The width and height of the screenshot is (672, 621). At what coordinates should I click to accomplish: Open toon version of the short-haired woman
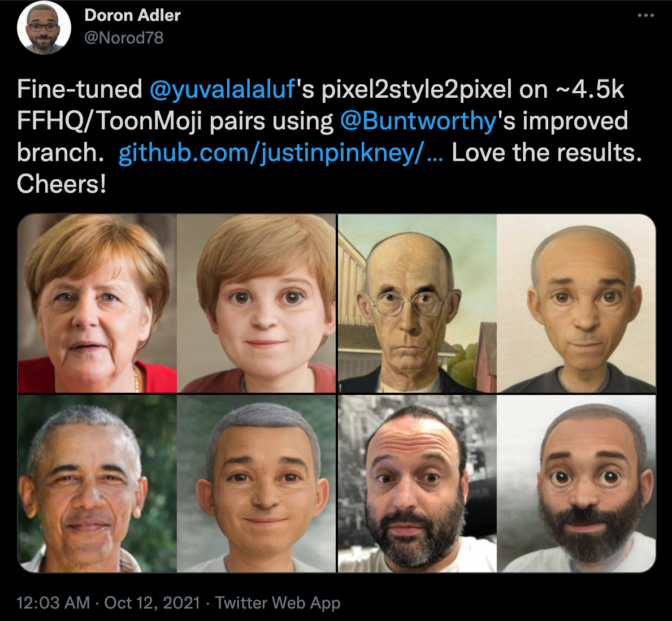click(x=256, y=303)
